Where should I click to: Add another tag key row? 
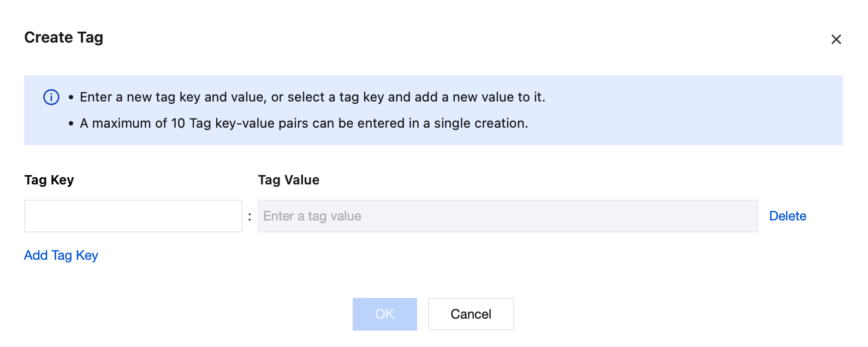61,255
